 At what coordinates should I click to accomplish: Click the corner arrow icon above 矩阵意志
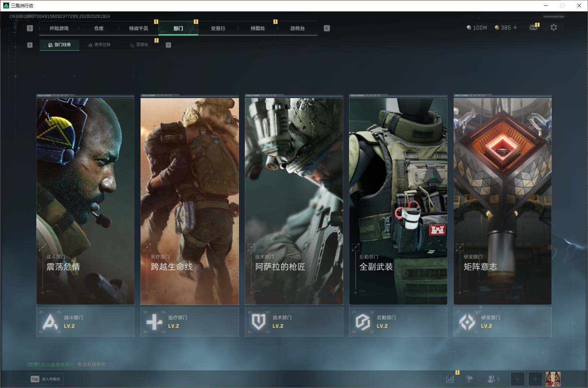(460, 247)
